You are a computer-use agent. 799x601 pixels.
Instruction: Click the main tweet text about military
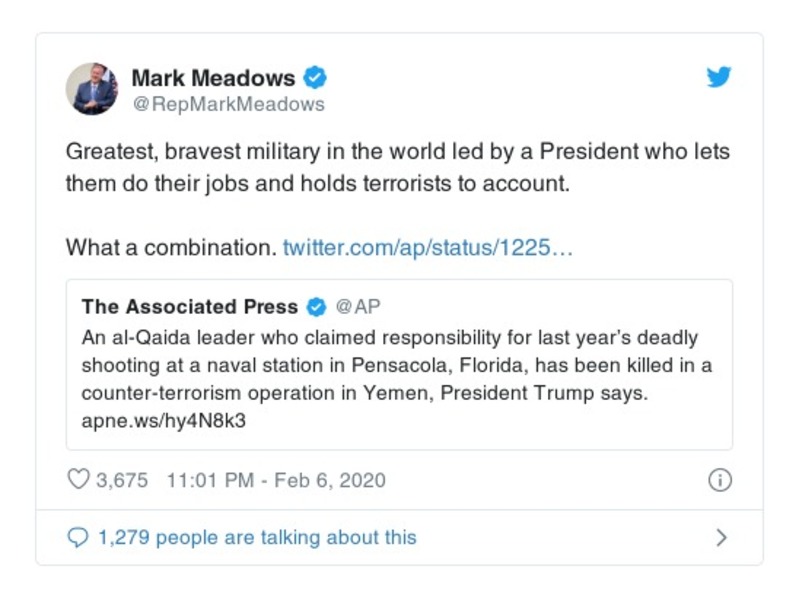pos(397,169)
